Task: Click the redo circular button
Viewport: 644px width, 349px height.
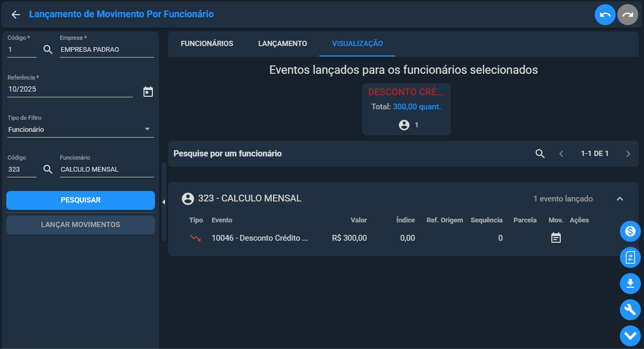Action: pos(628,15)
